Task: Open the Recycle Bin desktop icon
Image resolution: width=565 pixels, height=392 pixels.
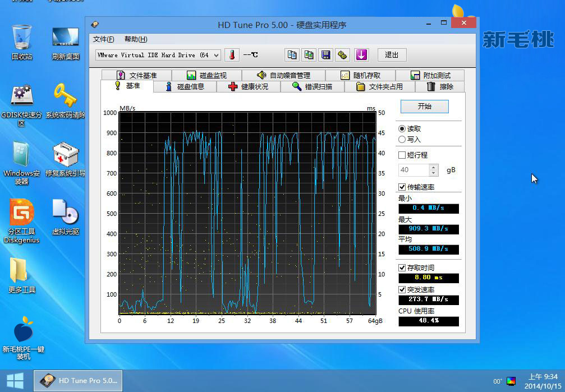Action: (22, 42)
